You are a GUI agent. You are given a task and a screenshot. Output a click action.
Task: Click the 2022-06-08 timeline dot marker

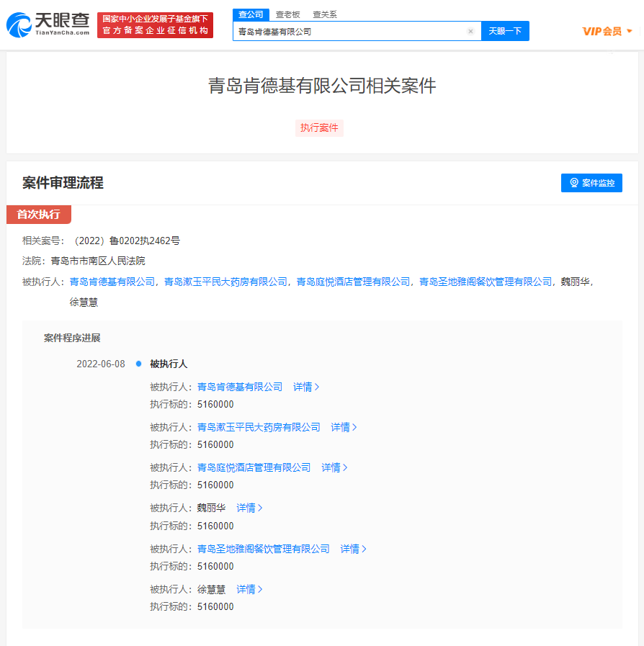138,364
